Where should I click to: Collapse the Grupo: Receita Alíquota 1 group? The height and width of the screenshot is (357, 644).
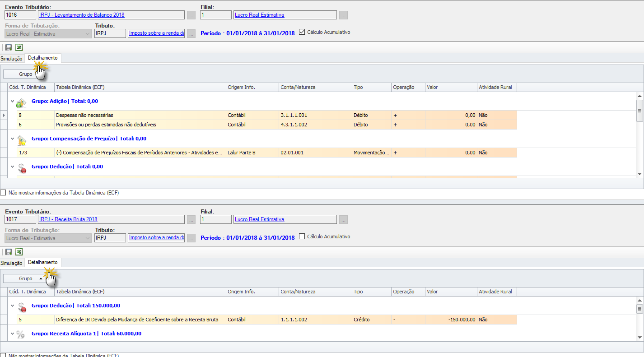point(13,334)
